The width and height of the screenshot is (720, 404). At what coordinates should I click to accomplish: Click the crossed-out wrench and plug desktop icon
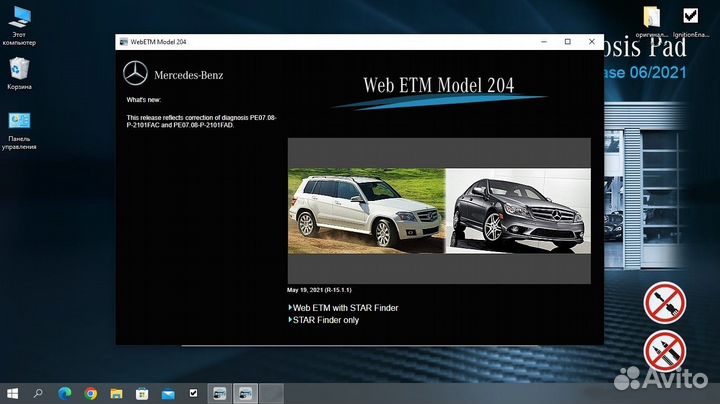tap(664, 303)
